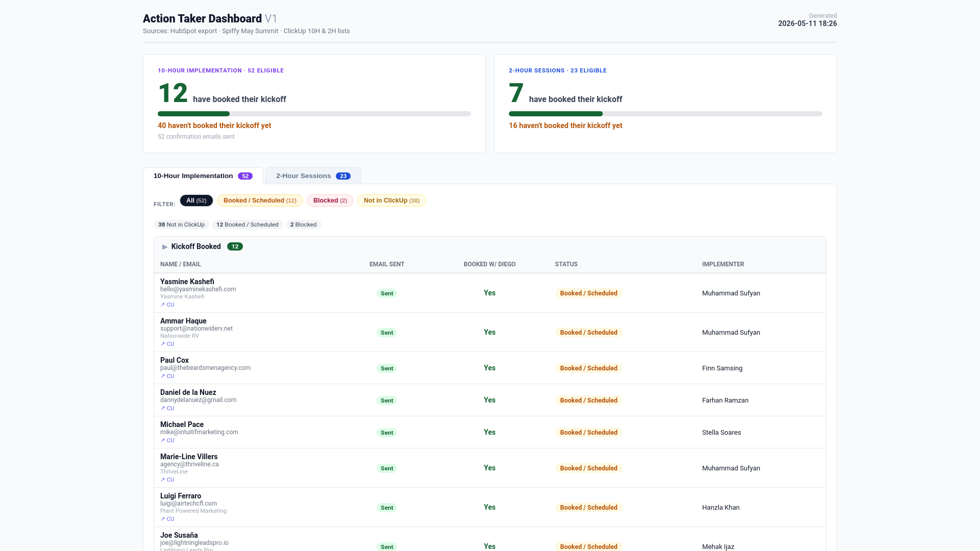The image size is (980, 551).
Task: Click implementer Farhan Ramzan
Action: click(725, 400)
